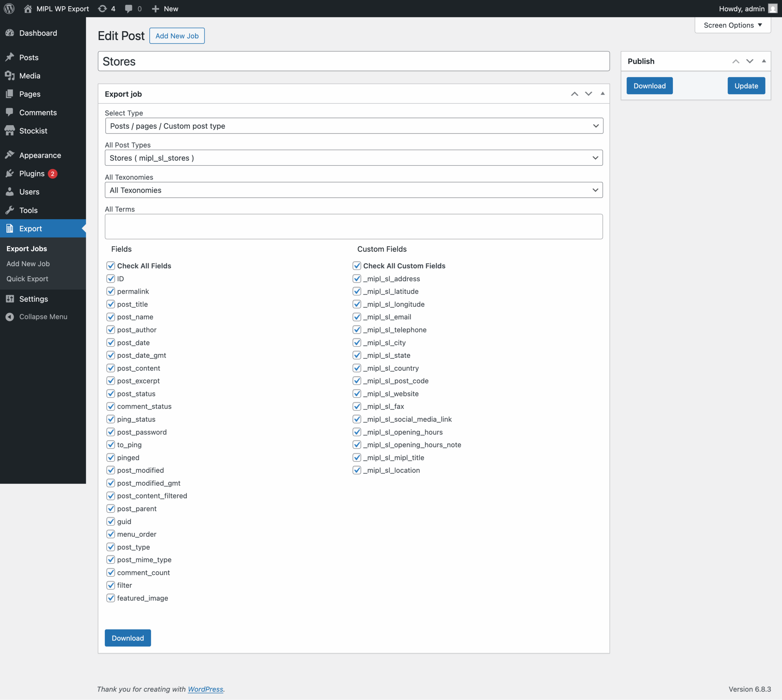782x700 pixels.
Task: Click the Collapse Menu arrow icon
Action: click(10, 317)
